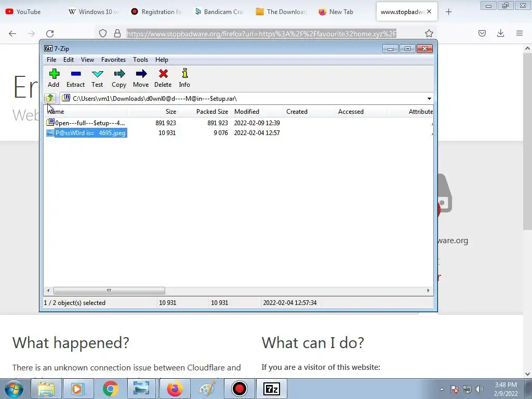
Task: Close the www.stopbadware tab
Action: (429, 11)
